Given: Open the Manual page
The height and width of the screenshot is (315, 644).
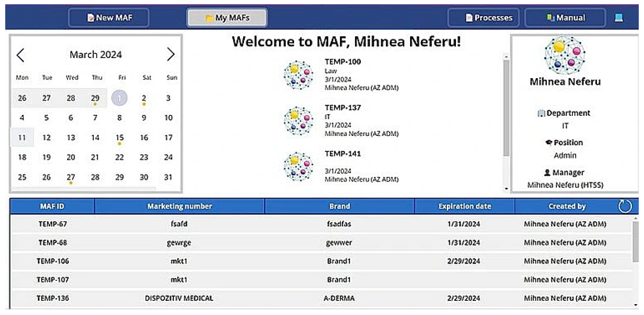Looking at the screenshot, I should [x=565, y=18].
